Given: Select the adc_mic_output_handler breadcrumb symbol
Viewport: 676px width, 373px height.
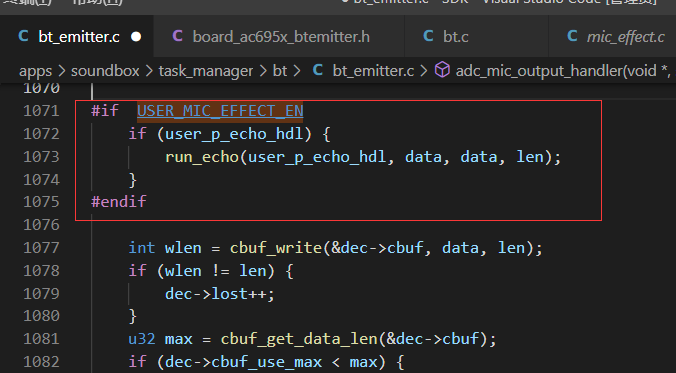Looking at the screenshot, I should [563, 71].
